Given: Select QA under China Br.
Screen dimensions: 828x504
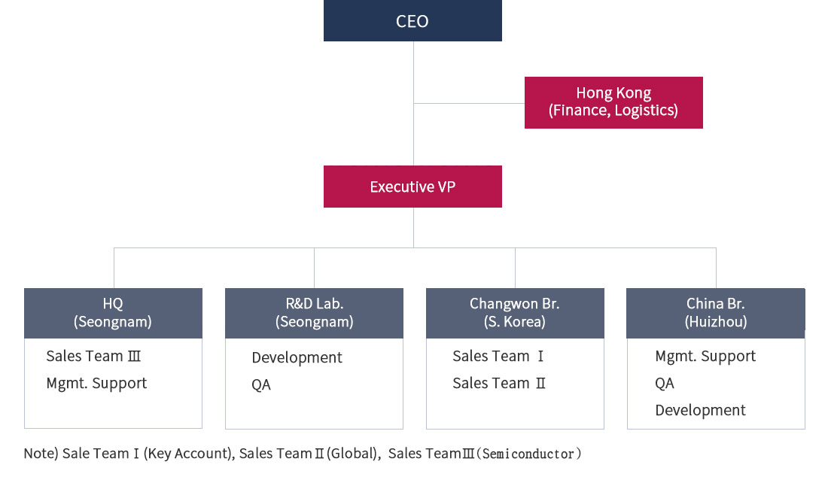Looking at the screenshot, I should (x=665, y=383).
